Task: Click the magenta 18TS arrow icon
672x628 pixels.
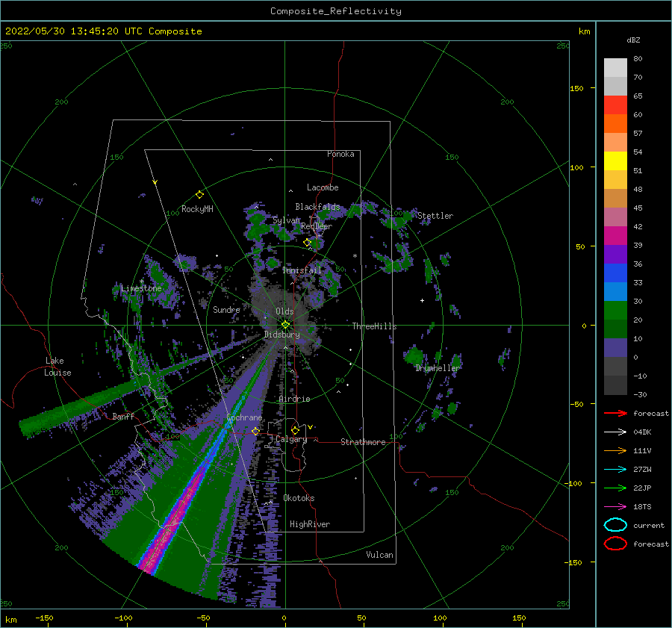Action: click(x=615, y=507)
